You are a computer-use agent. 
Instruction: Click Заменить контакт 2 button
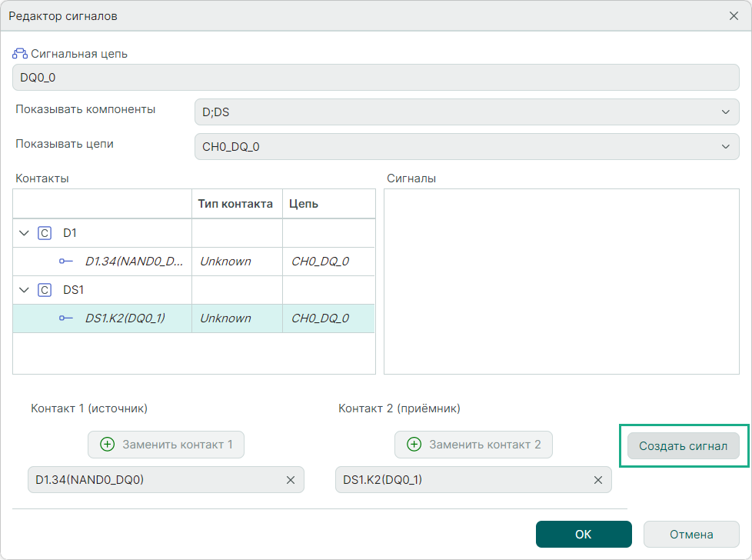pos(474,445)
